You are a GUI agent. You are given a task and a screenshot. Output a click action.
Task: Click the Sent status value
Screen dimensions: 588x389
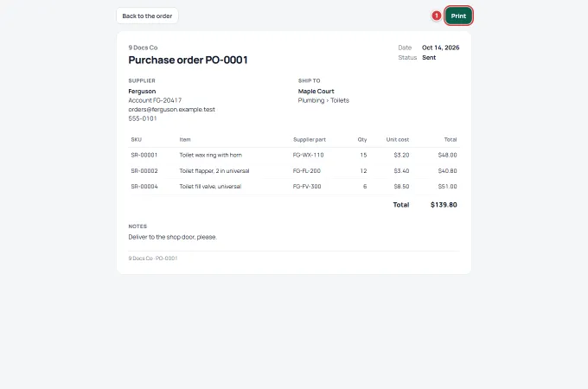[x=429, y=57]
